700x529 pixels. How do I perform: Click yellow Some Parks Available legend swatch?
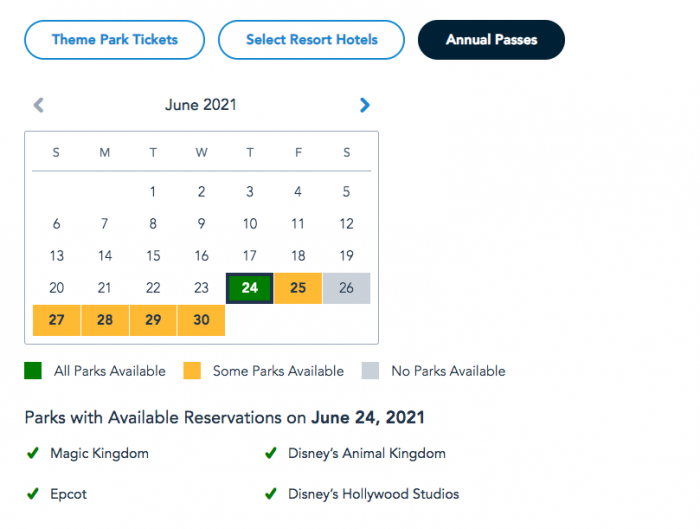(x=192, y=371)
